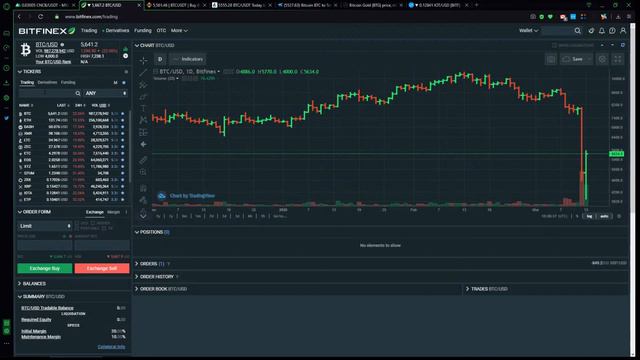Screen dimensions: 640x360
Task: Check the first order form option checkbox
Action: pos(77,223)
